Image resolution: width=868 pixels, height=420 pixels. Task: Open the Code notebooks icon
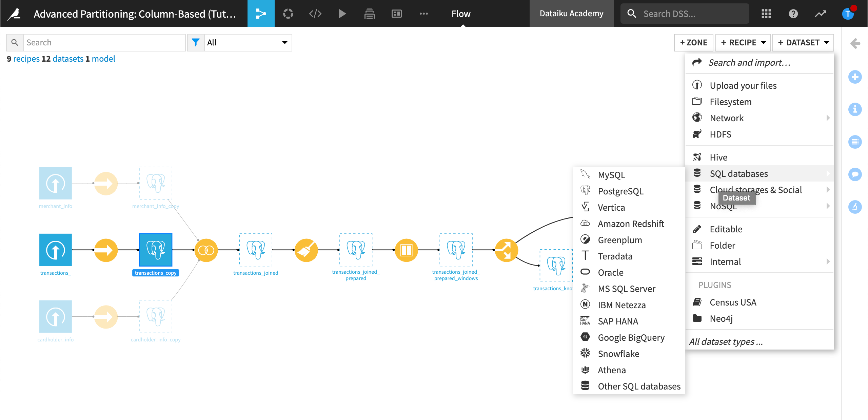pos(315,14)
